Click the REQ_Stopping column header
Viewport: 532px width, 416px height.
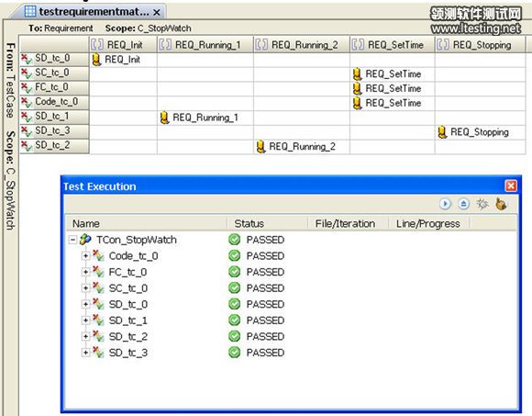click(x=480, y=44)
